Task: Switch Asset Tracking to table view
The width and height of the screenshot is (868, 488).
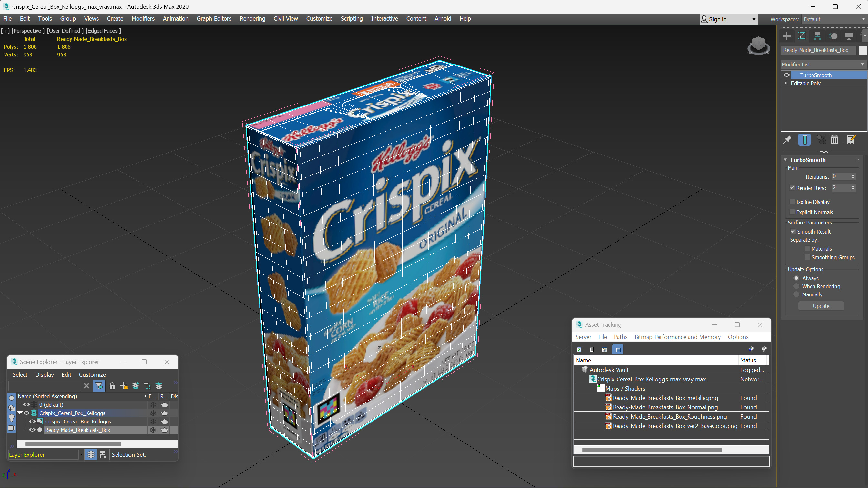Action: click(618, 350)
